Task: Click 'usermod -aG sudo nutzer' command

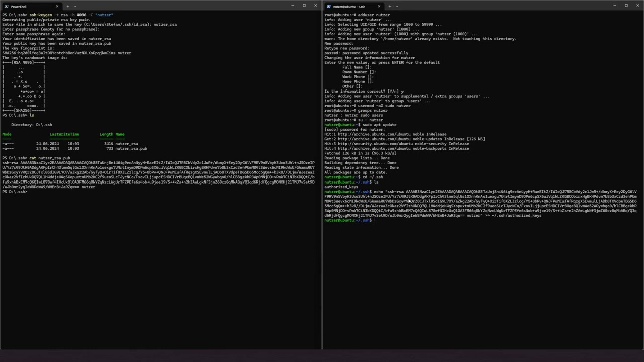Action: 384,106
